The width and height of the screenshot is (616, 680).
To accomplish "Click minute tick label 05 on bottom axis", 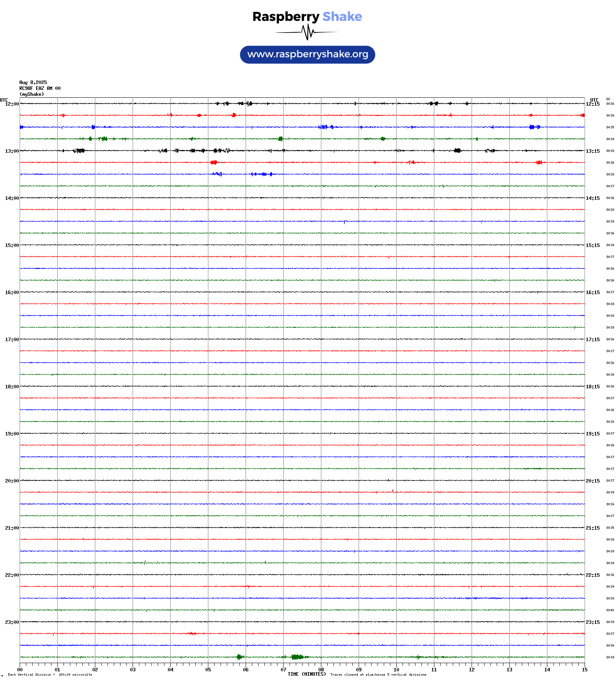I will click(x=208, y=670).
